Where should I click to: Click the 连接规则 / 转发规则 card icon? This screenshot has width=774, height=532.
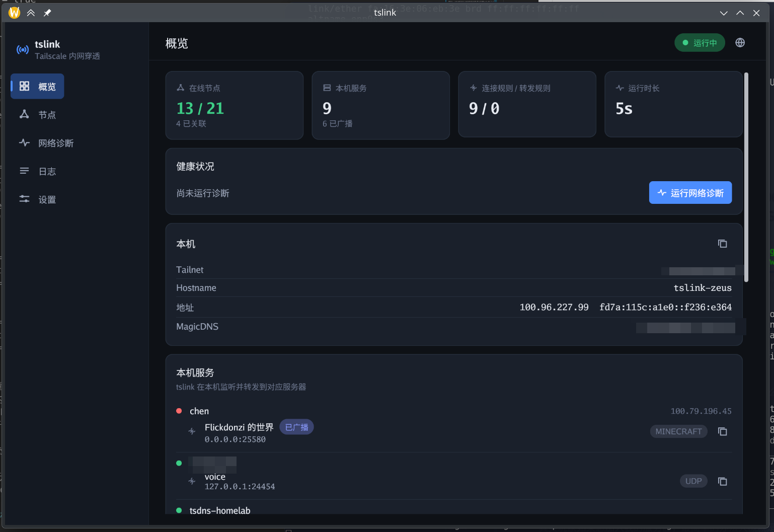click(473, 88)
